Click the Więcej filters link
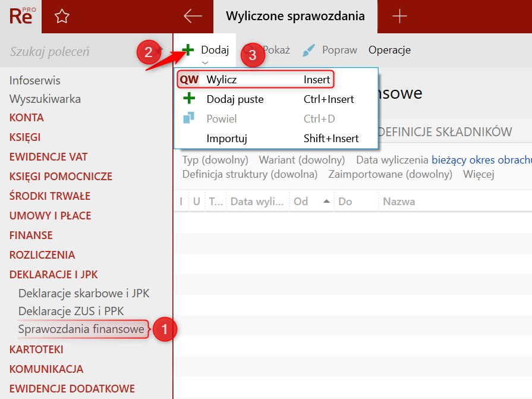Screen dimensions: 532x399 [x=479, y=174]
